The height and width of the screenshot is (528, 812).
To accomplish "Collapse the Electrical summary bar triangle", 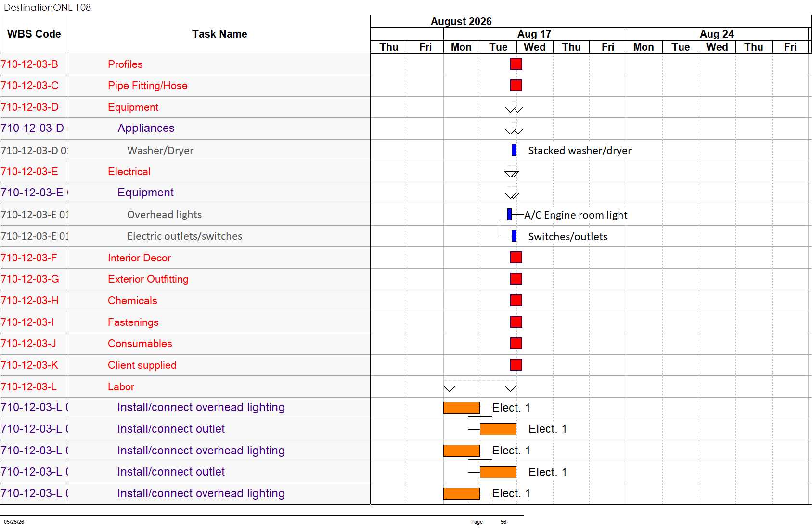I will point(512,174).
